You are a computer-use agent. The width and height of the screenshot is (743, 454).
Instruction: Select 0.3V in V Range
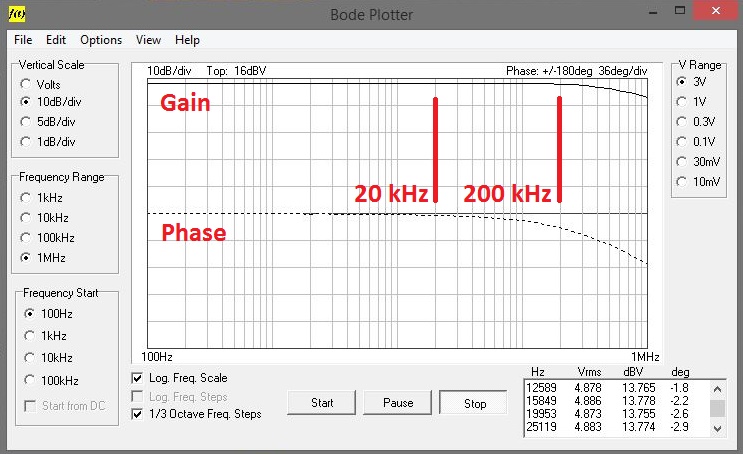coord(682,122)
